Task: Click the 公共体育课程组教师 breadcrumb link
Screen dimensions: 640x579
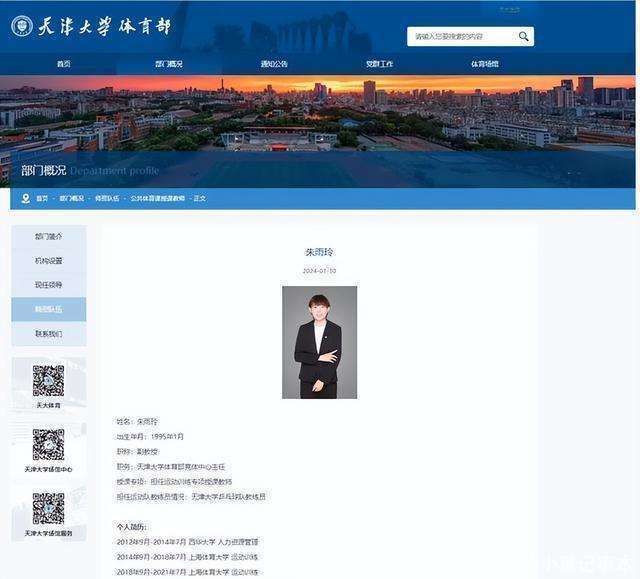Action: pos(158,198)
